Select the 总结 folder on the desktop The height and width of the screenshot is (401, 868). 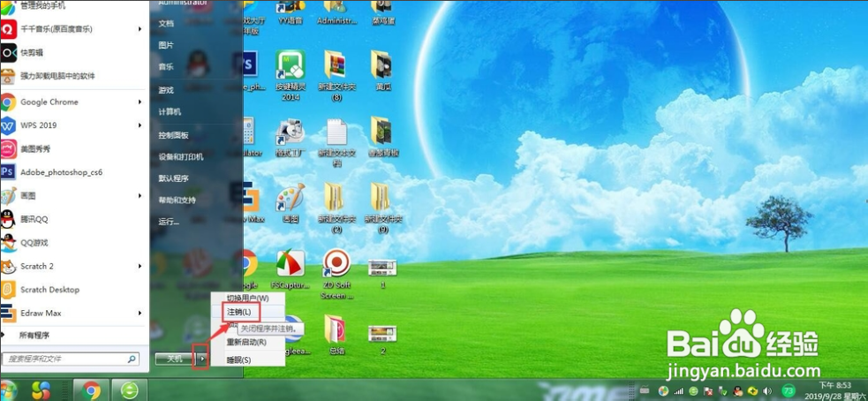[336, 335]
